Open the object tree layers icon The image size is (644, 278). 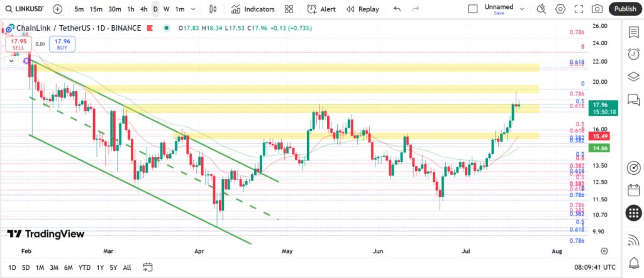(634, 76)
